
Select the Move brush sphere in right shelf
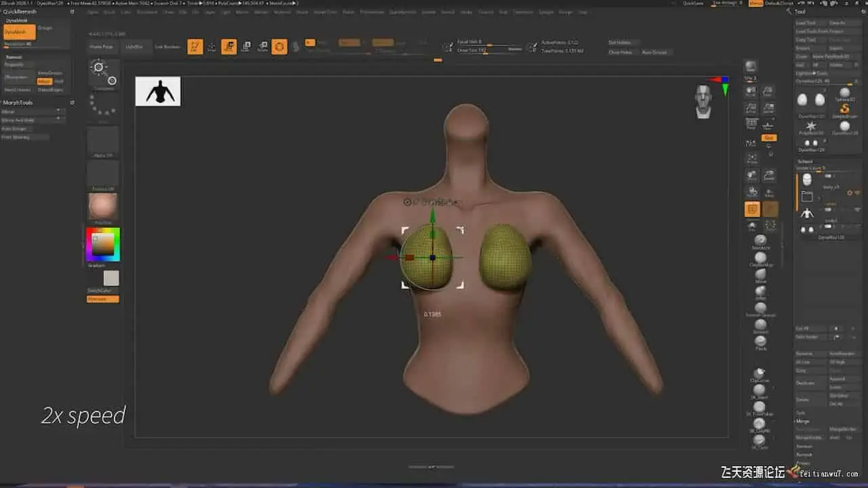(x=760, y=274)
